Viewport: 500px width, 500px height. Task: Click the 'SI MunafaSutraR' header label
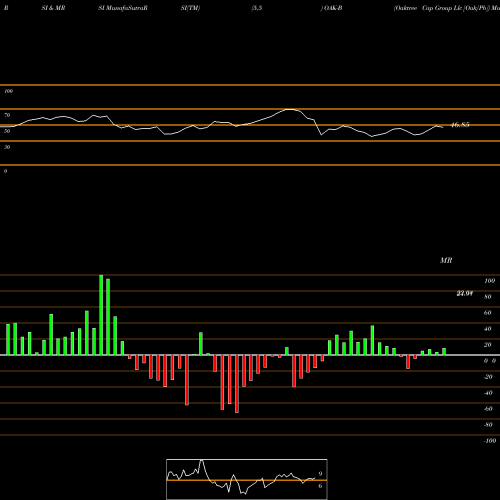123,8
